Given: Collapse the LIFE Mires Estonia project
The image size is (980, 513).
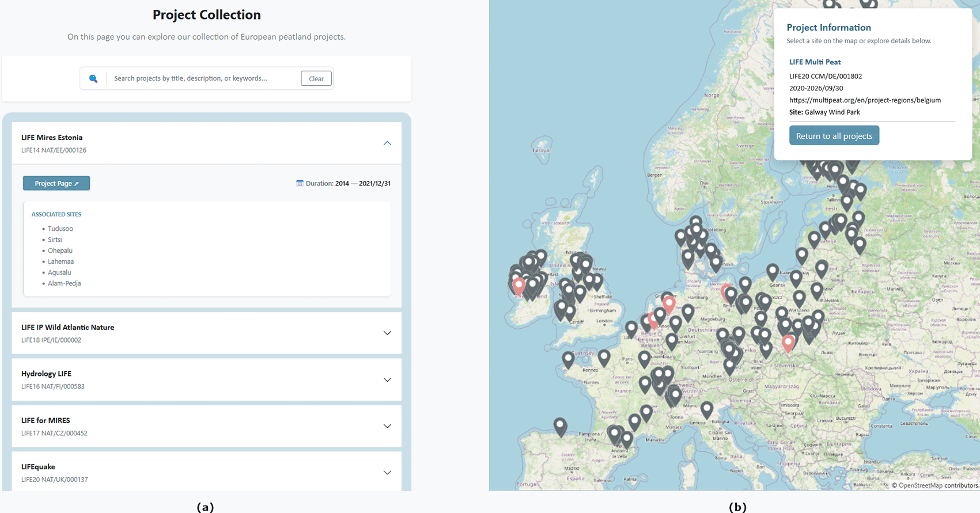Looking at the screenshot, I should pos(387,143).
